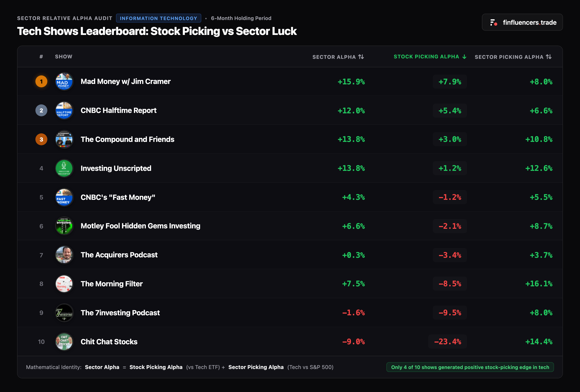Open CNBC Halftime Report show name
580x392 pixels.
[119, 111]
